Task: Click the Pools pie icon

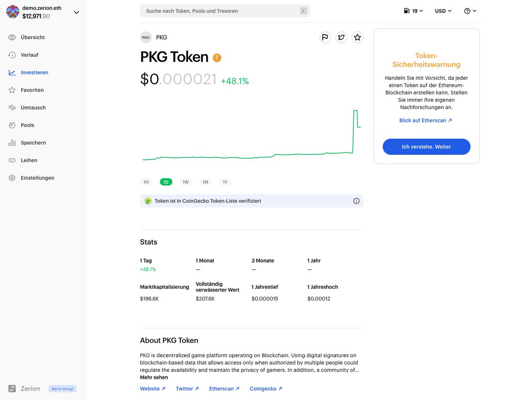Action: click(12, 125)
